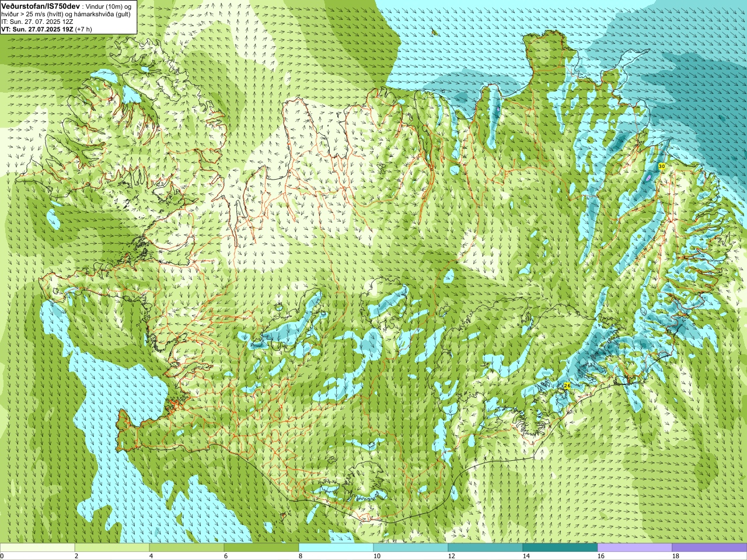Screen dimensions: 747x560
Task: Select the dark green 6–8 m/s legend swatch
Action: (261, 548)
